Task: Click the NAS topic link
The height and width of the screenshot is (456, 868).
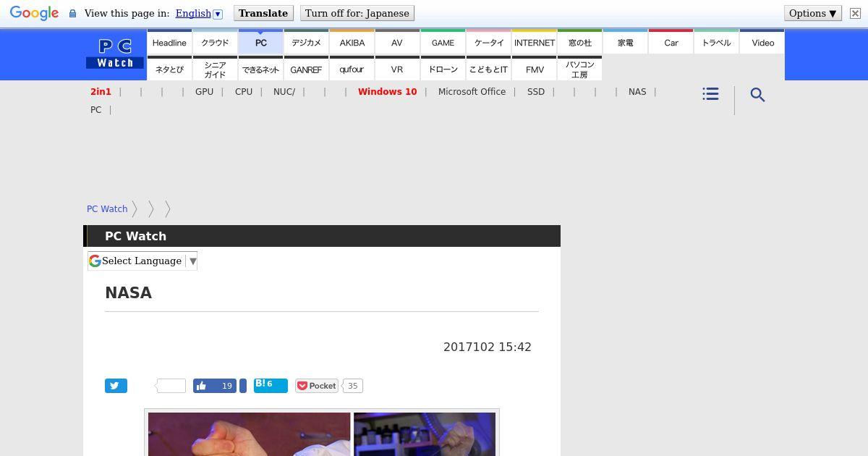Action: tap(637, 92)
